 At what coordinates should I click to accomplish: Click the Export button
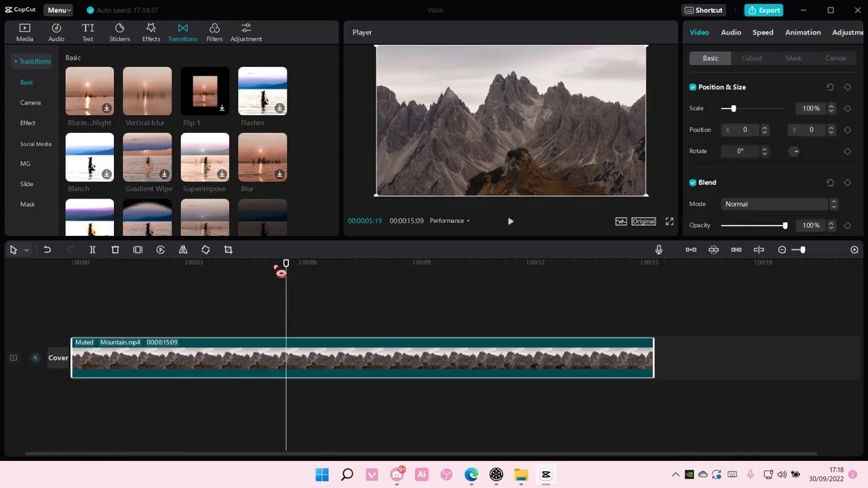click(764, 10)
